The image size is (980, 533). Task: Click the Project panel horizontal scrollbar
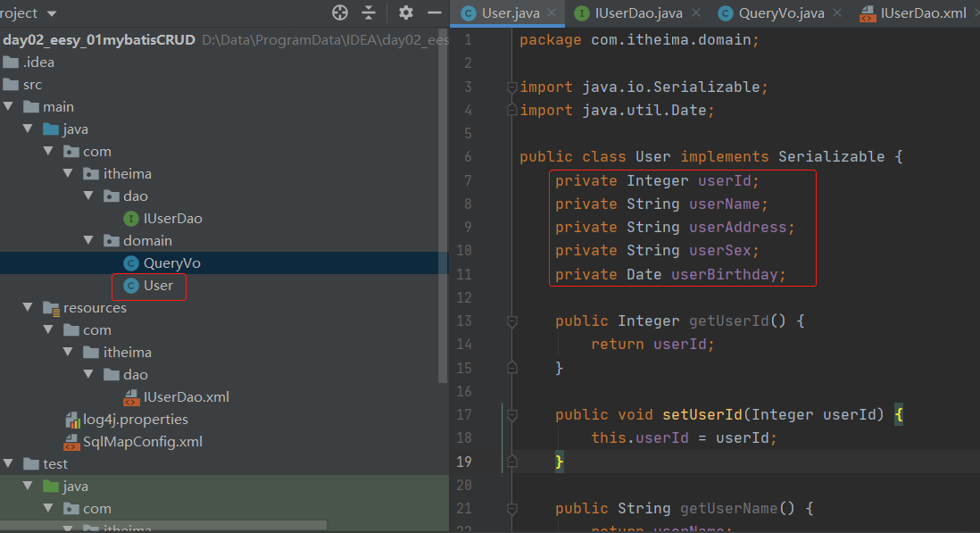coord(163,524)
